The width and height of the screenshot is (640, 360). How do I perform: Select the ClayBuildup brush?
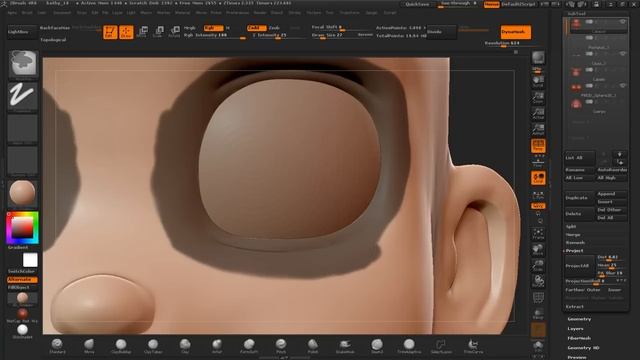(x=121, y=346)
